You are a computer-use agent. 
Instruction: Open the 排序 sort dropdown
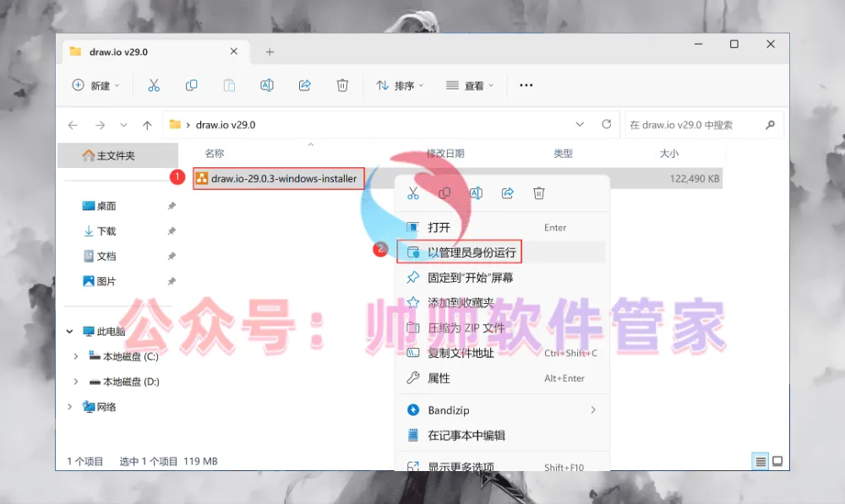(x=400, y=85)
